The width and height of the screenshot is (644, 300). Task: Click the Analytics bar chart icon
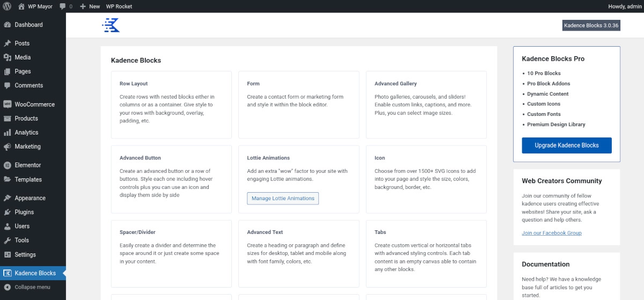[8, 133]
